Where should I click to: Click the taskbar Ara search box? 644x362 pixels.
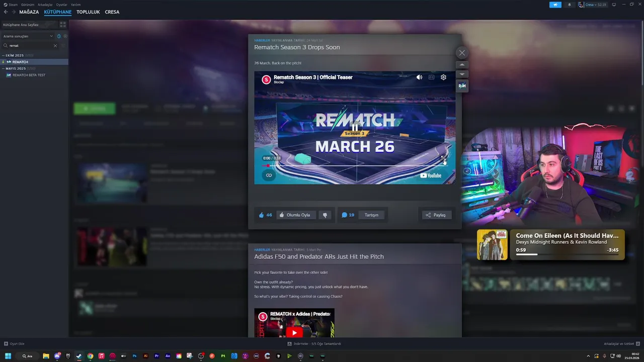pos(27,356)
